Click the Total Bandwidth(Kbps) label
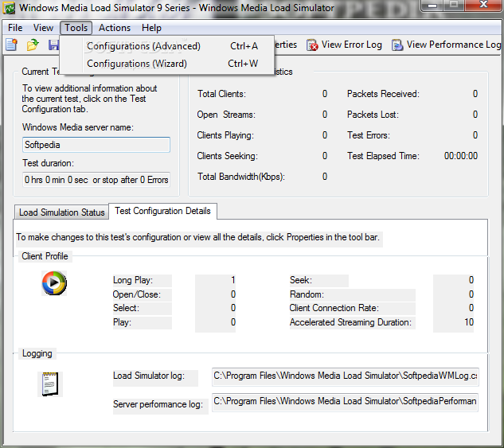Image resolution: width=504 pixels, height=448 pixels. 241,177
